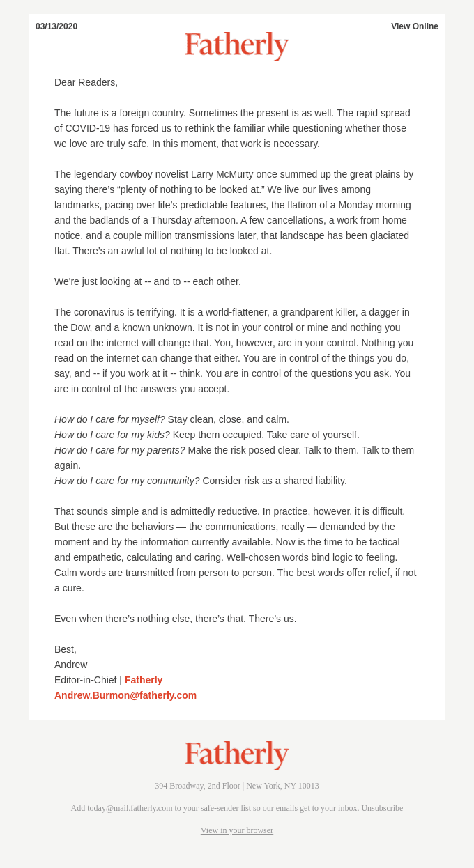Click the Dear Readers greeting

(x=86, y=82)
